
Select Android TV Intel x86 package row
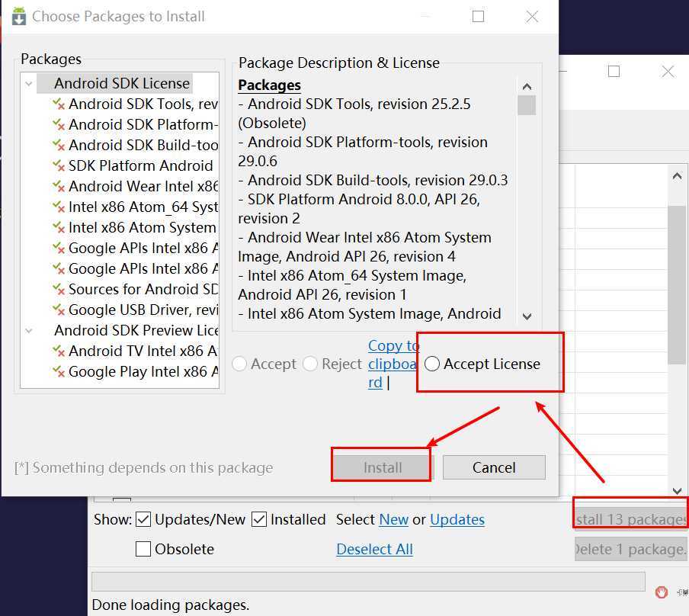coord(143,351)
